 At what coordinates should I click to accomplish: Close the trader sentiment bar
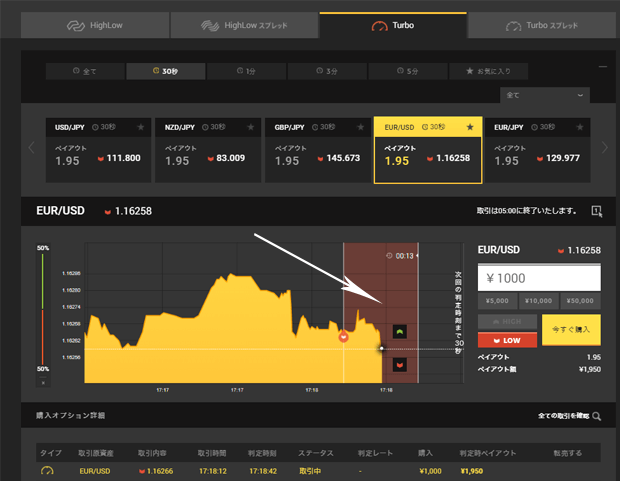pos(43,383)
